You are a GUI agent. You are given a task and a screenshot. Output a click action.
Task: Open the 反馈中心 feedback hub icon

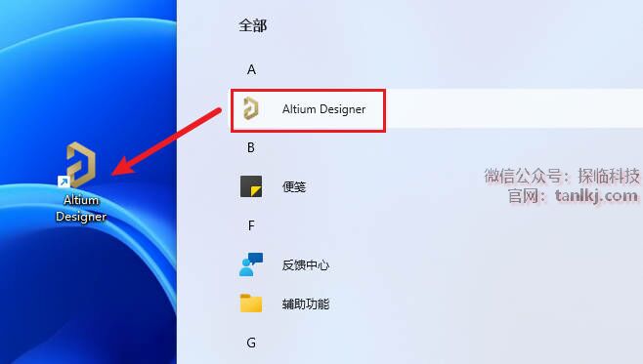[x=251, y=264]
